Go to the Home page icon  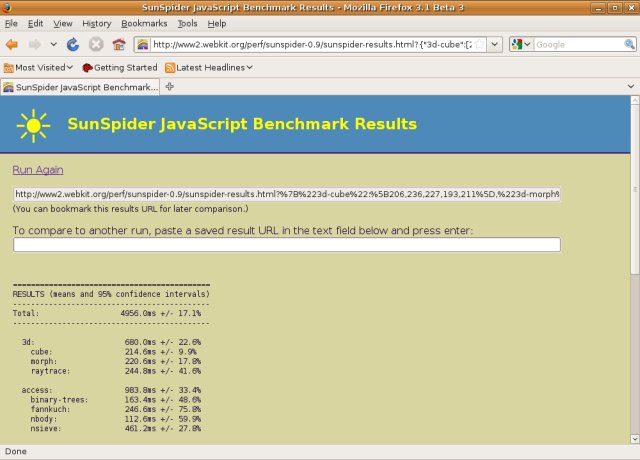119,44
